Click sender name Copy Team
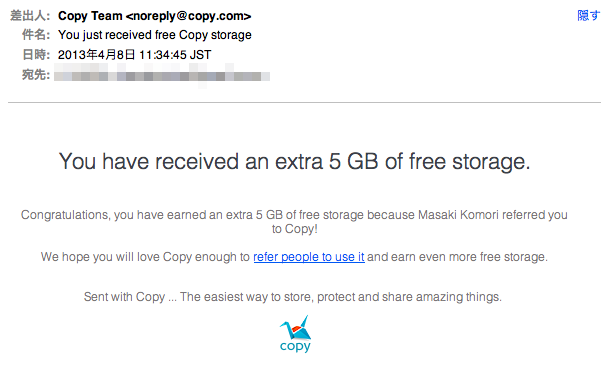 (90, 16)
